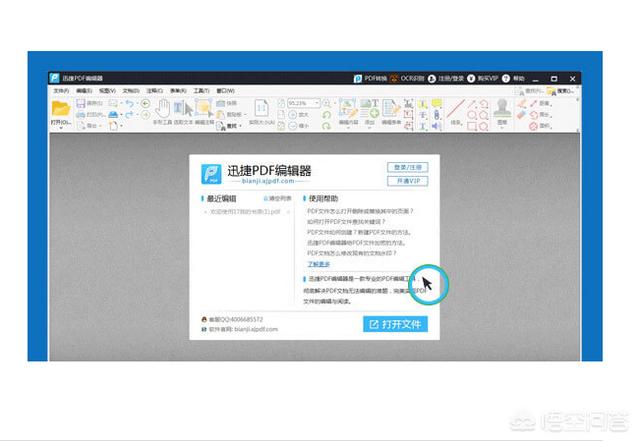Click the yellow Open folder icon
This screenshot has width=640, height=443.
[61, 109]
